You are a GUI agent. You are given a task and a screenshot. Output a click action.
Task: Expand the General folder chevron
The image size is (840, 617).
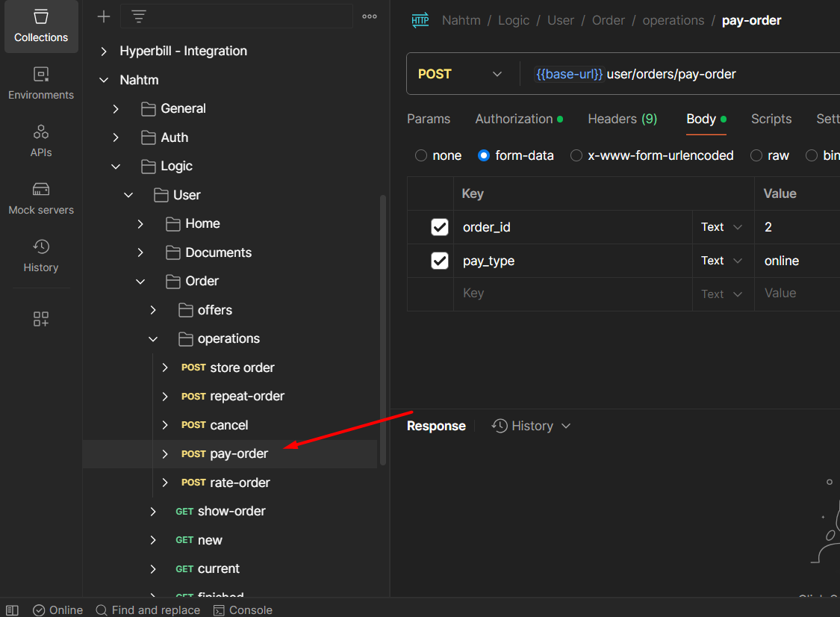tap(116, 109)
